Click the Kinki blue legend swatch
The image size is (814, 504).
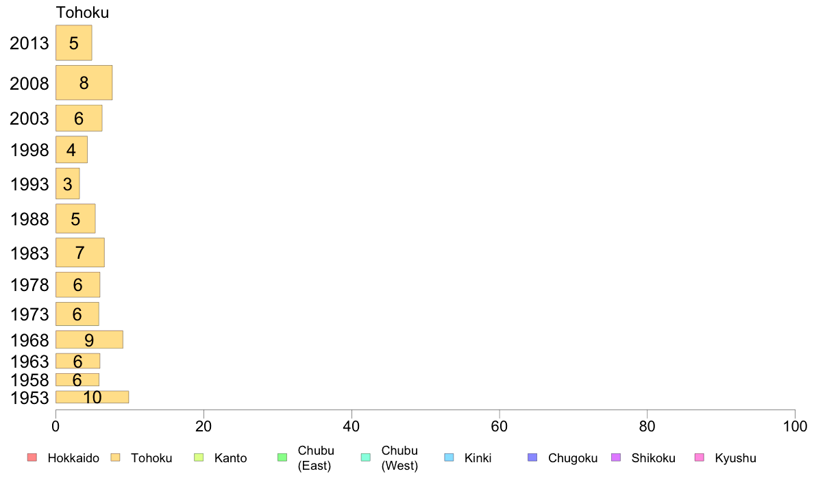(x=449, y=457)
